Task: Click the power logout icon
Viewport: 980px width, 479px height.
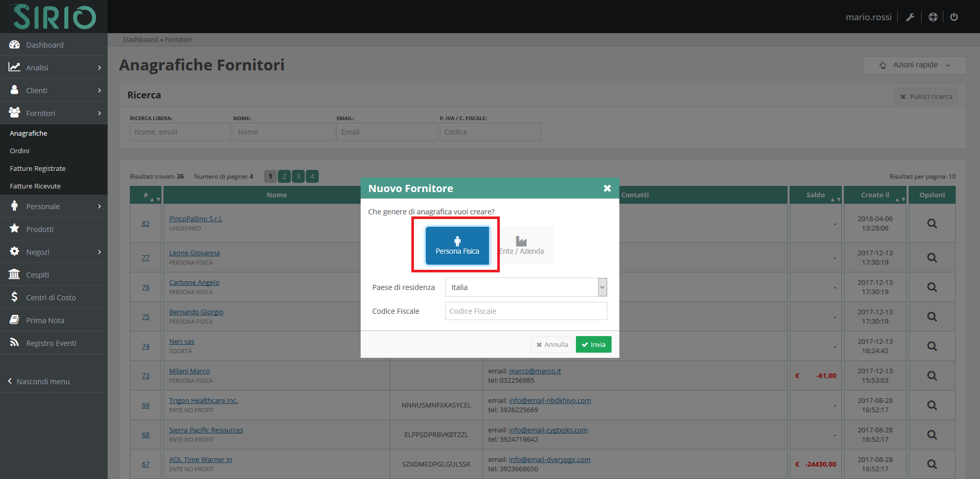Action: click(954, 17)
